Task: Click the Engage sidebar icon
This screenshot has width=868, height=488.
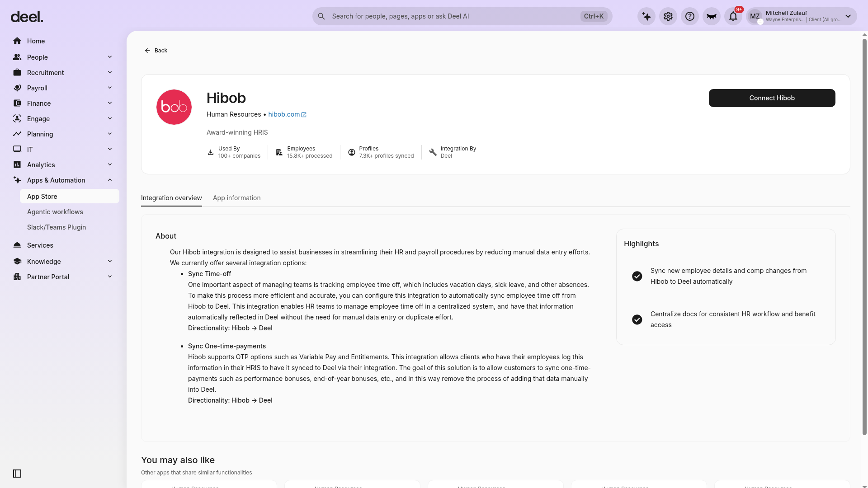Action: [17, 119]
